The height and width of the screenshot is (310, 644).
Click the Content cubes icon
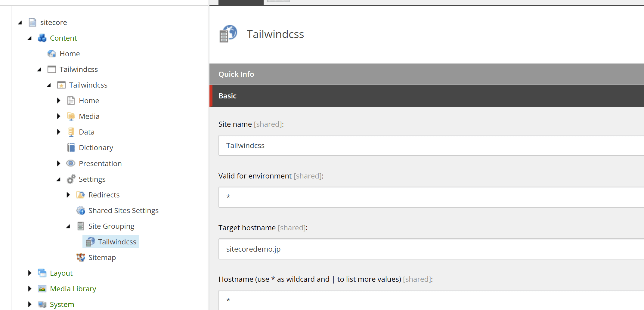[42, 38]
